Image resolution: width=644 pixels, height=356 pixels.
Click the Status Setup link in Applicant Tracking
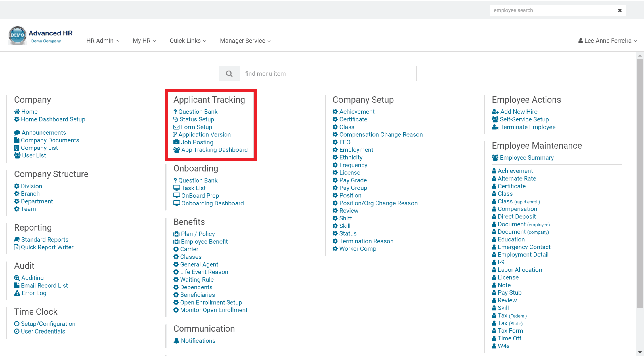pyautogui.click(x=198, y=119)
